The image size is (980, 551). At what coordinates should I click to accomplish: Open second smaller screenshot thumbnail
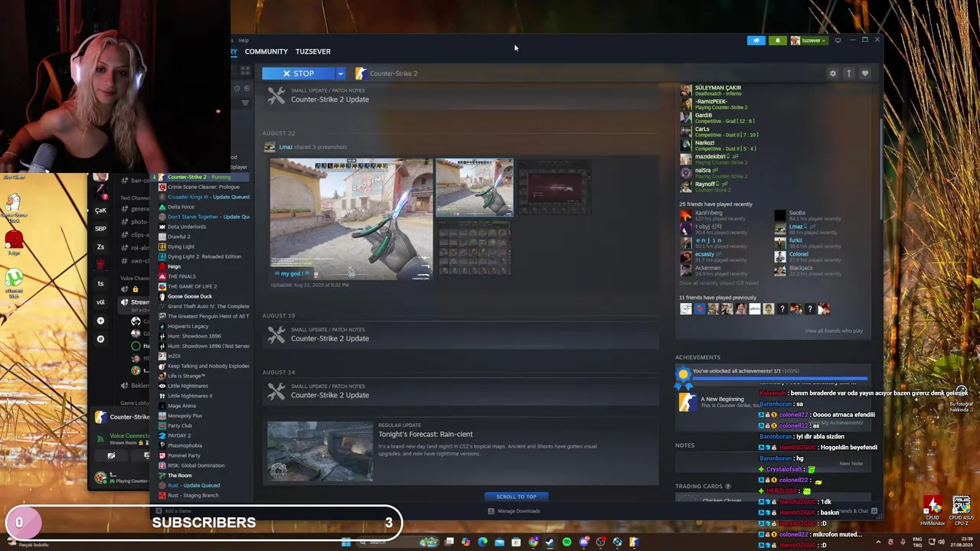[475, 187]
